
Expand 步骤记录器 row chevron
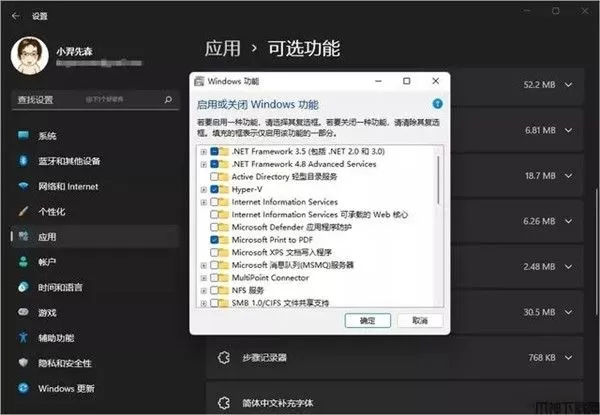coord(569,358)
